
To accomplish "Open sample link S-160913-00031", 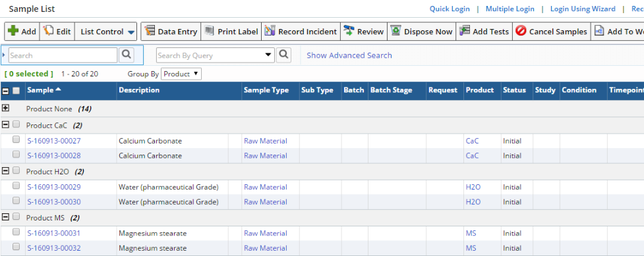I will point(54,233).
